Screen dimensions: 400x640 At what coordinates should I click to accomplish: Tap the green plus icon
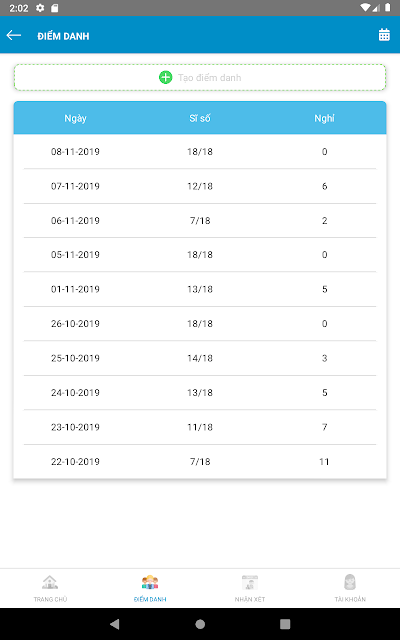[165, 77]
